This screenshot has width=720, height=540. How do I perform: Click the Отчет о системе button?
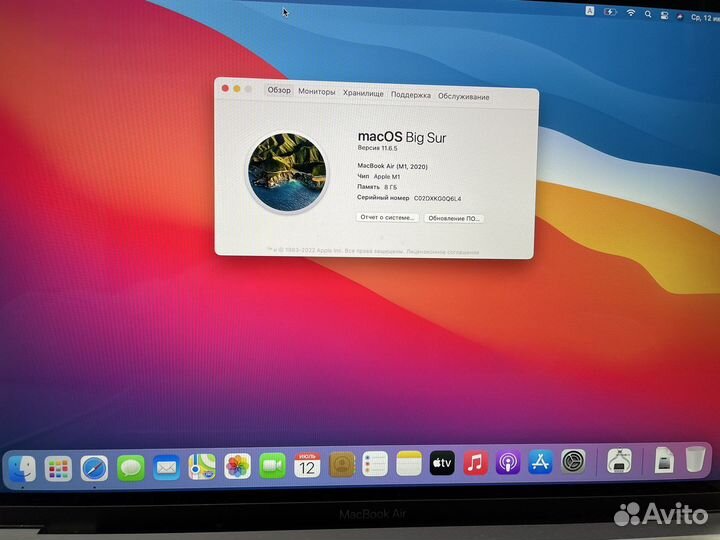388,217
